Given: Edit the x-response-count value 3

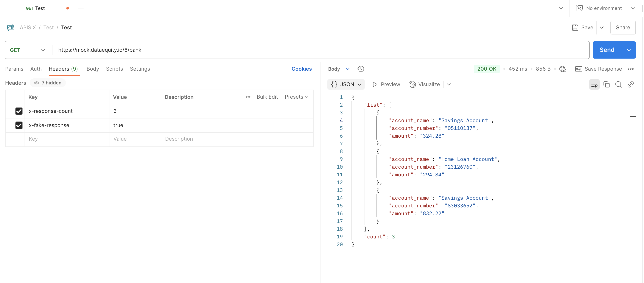Looking at the screenshot, I should coord(135,111).
